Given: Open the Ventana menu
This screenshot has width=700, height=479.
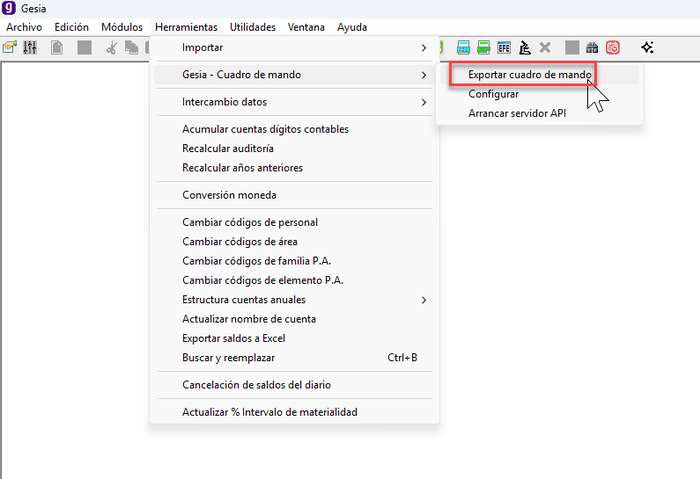Looking at the screenshot, I should click(x=306, y=27).
